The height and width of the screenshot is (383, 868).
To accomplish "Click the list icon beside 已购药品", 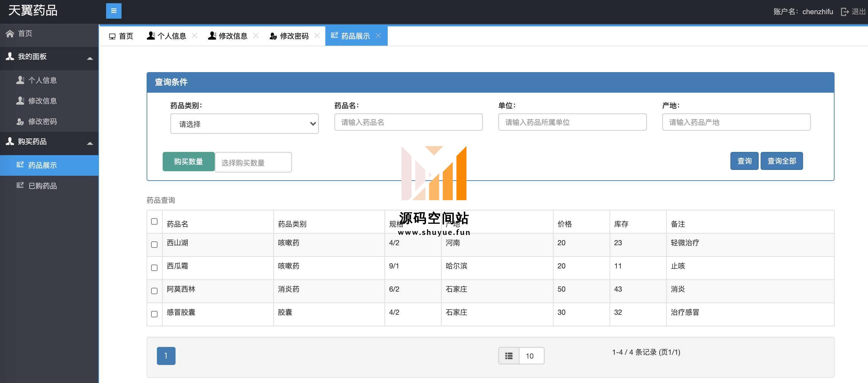I will click(20, 185).
